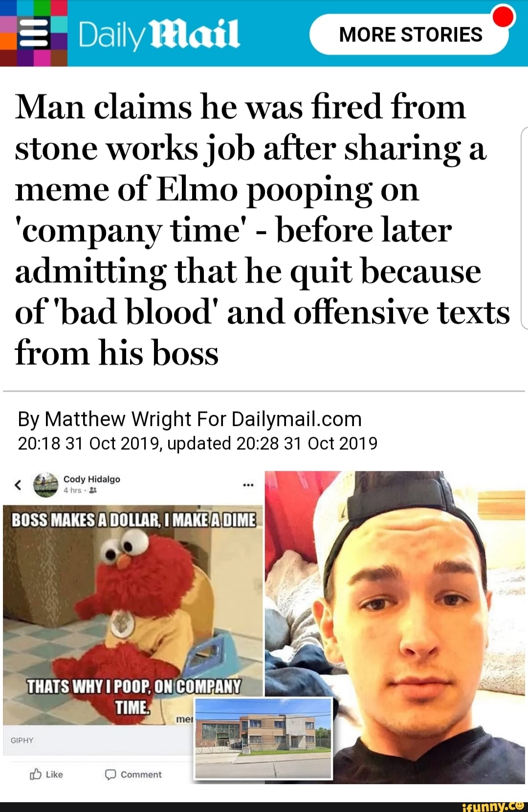Open the three-dot post options menu
The image size is (528, 812).
(248, 485)
